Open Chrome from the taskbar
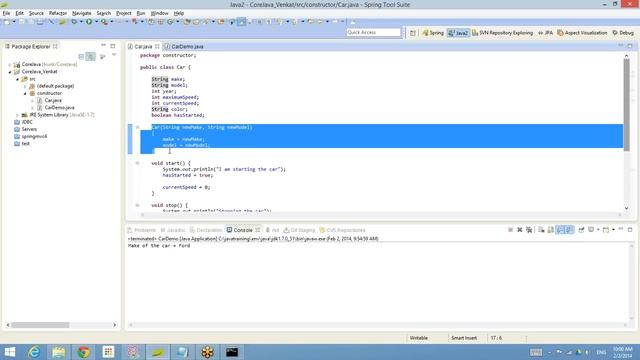This screenshot has width=640, height=360. [x=84, y=352]
